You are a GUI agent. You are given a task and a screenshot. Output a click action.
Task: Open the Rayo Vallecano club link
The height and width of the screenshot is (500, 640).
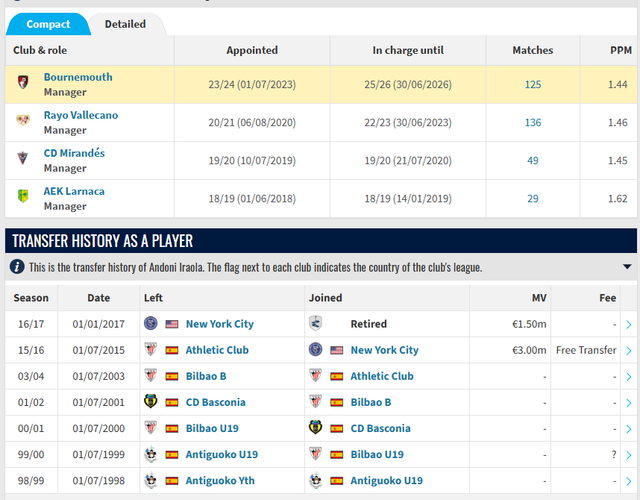pos(81,115)
